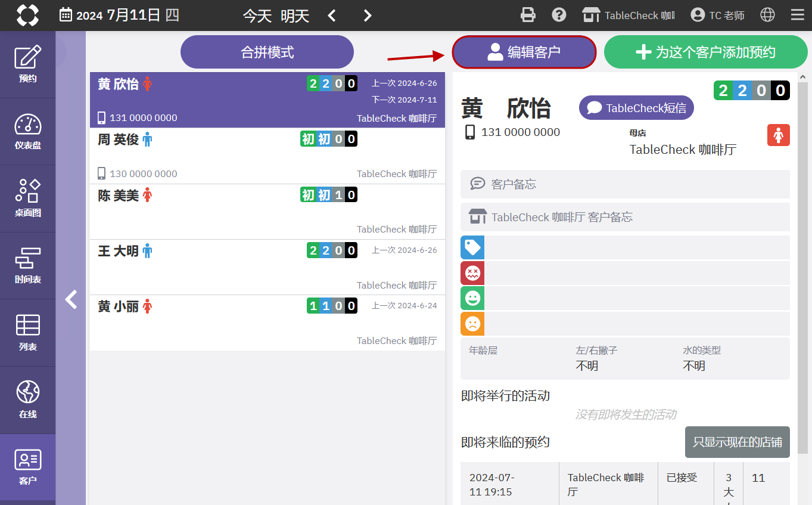The height and width of the screenshot is (505, 812).
Task: Go to previous day arrow
Action: [x=332, y=16]
